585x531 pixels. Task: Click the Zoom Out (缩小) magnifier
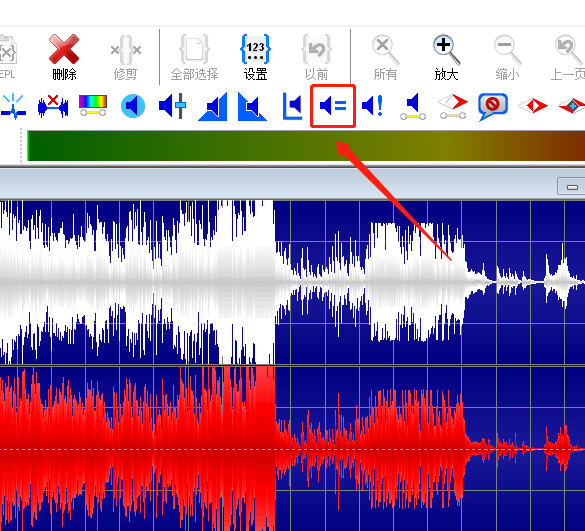507,57
